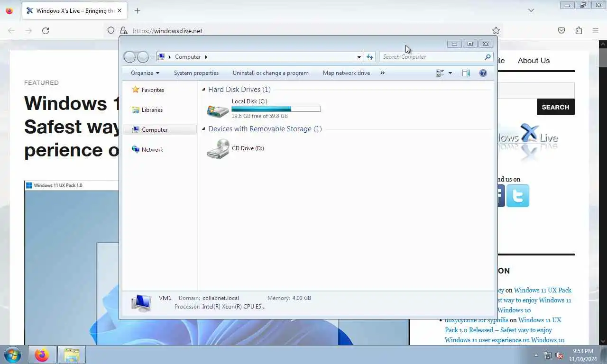The image size is (607, 364).
Task: Bookmark this page with the star
Action: (496, 31)
